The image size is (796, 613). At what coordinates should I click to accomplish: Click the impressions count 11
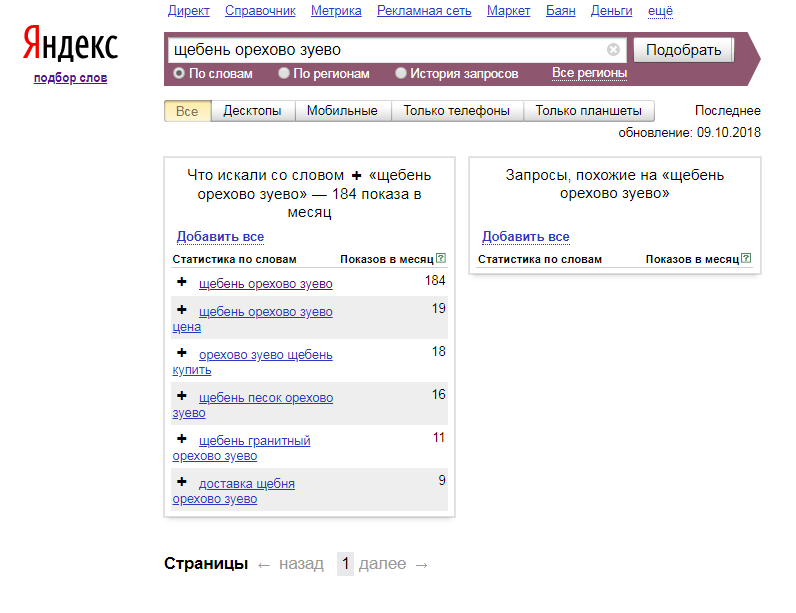(x=439, y=437)
